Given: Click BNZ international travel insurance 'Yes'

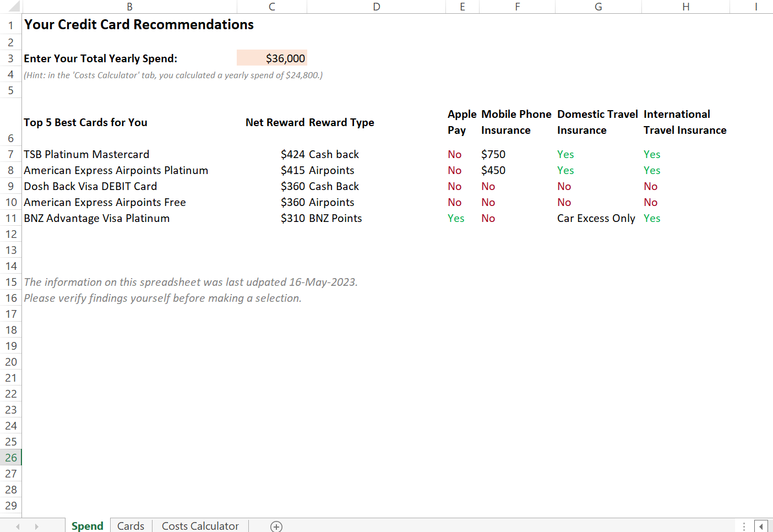Looking at the screenshot, I should (652, 218).
